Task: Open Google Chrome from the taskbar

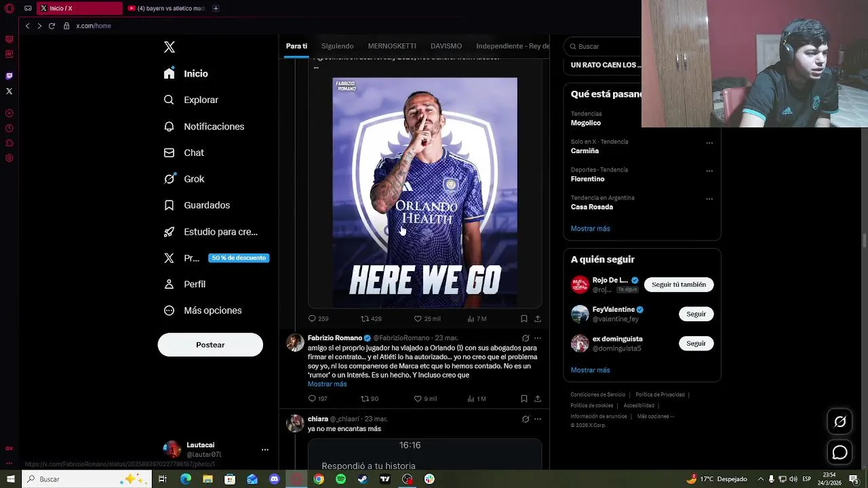Action: coord(319,479)
